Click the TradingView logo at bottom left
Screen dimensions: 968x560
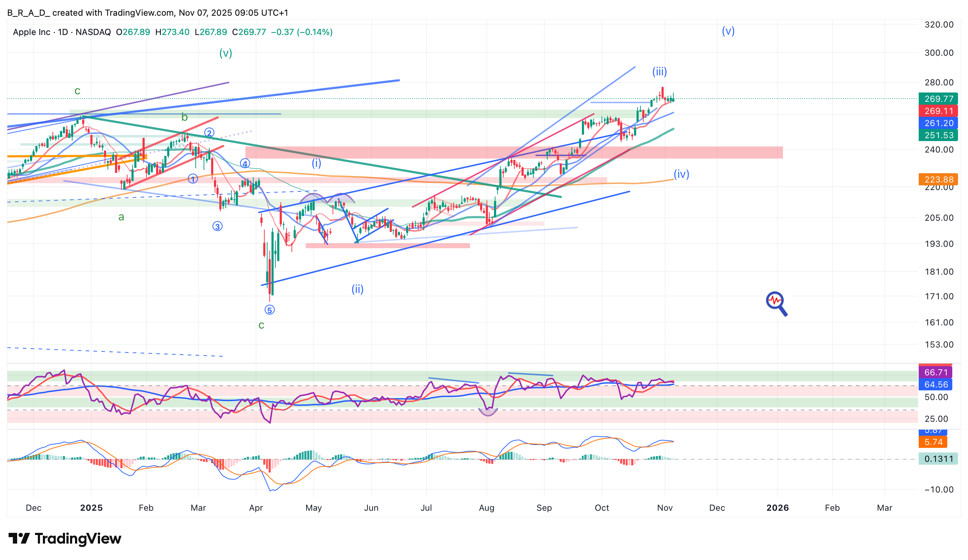coord(65,539)
